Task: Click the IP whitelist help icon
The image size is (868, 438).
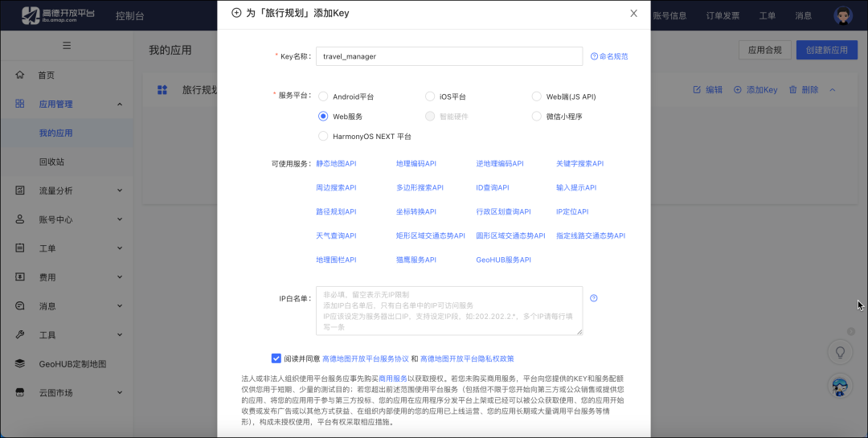Action: point(594,298)
